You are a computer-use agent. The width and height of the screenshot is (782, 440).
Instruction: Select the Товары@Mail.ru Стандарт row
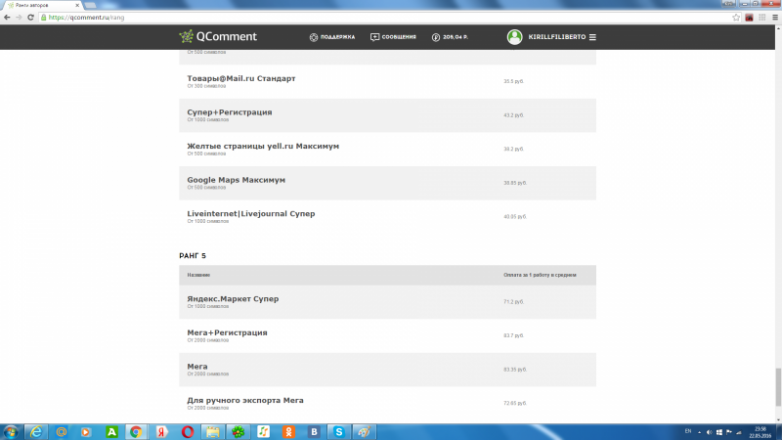click(x=388, y=81)
